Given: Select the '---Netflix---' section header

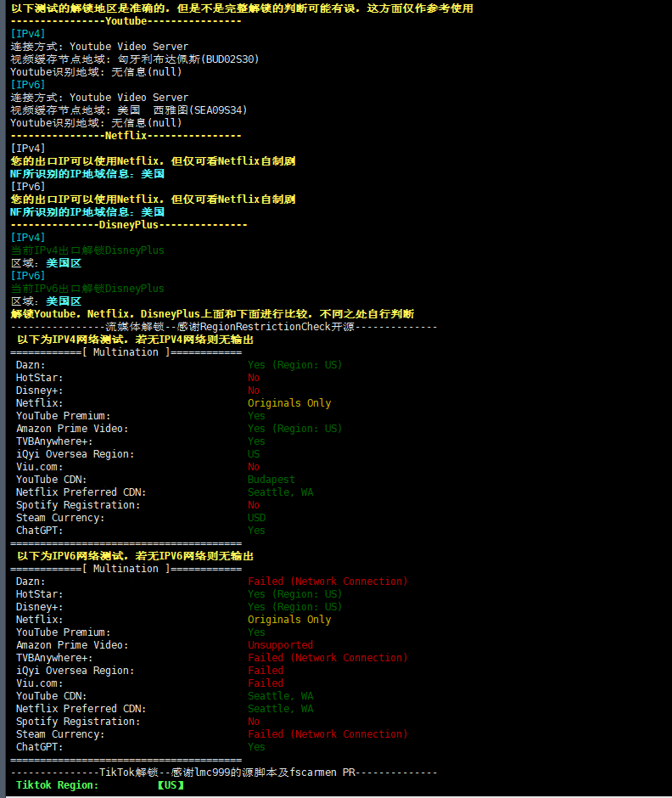Looking at the screenshot, I should click(126, 135).
